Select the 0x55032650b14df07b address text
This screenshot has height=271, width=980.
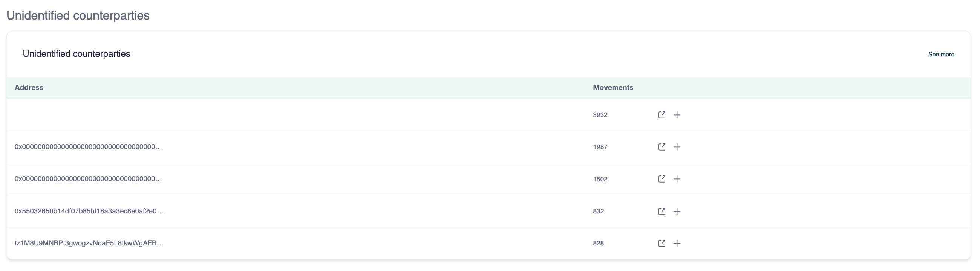pyautogui.click(x=89, y=211)
